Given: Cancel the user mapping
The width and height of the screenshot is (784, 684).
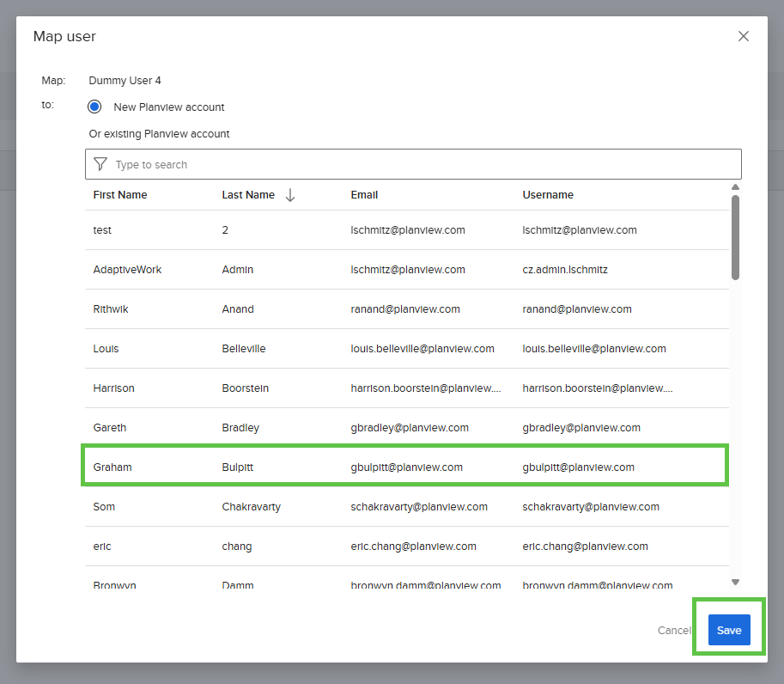Looking at the screenshot, I should point(673,630).
